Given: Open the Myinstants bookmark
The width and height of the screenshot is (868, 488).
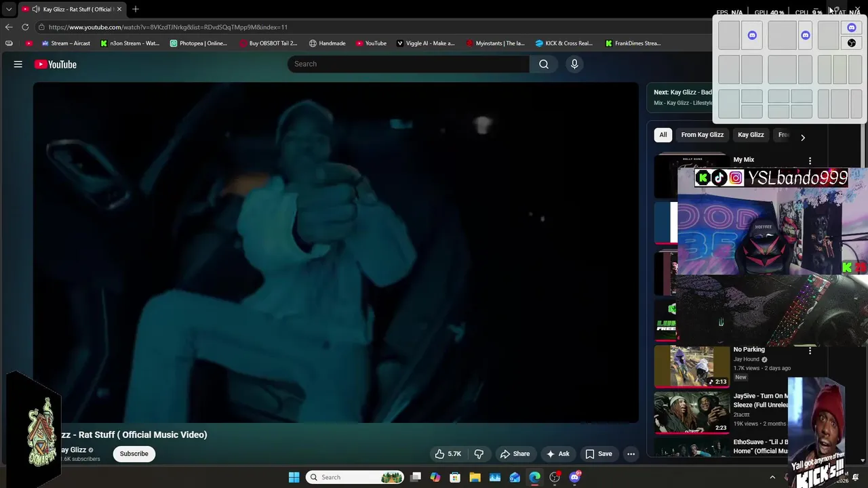Looking at the screenshot, I should click(496, 43).
